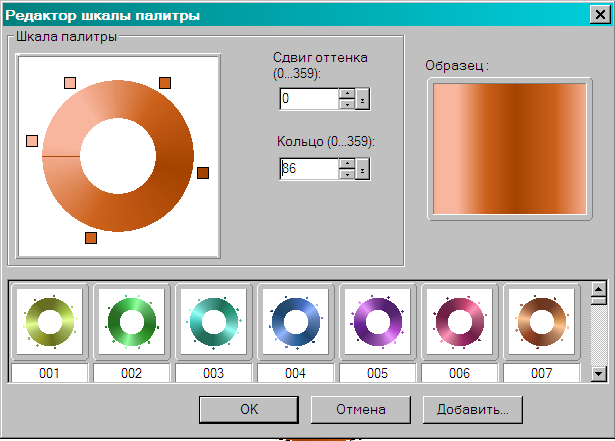
Task: Select light pink node left of ring
Action: pyautogui.click(x=32, y=141)
